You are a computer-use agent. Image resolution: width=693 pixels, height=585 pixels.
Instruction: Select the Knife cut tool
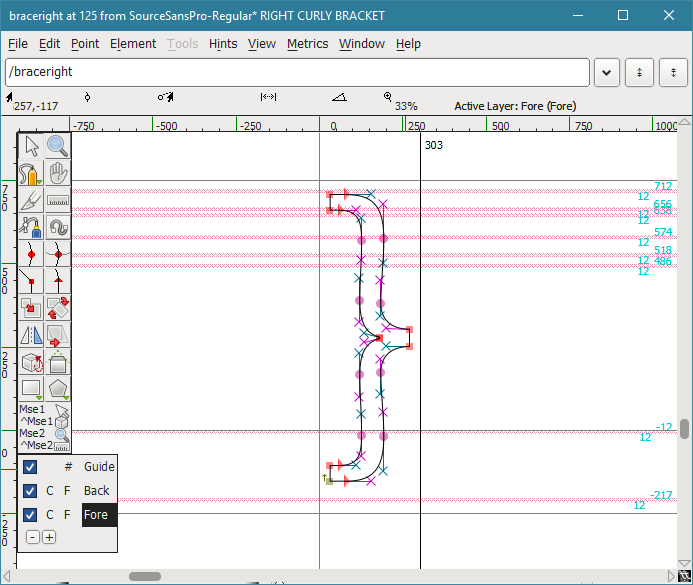(x=31, y=200)
